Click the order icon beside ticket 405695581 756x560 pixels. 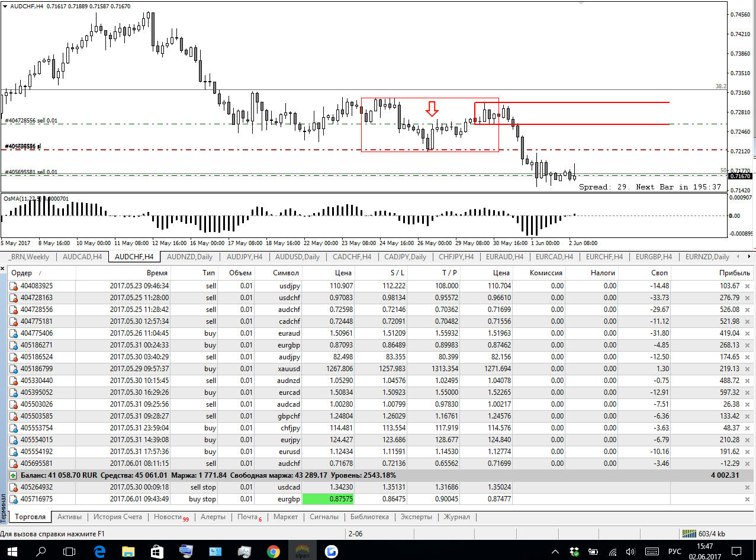tap(14, 464)
